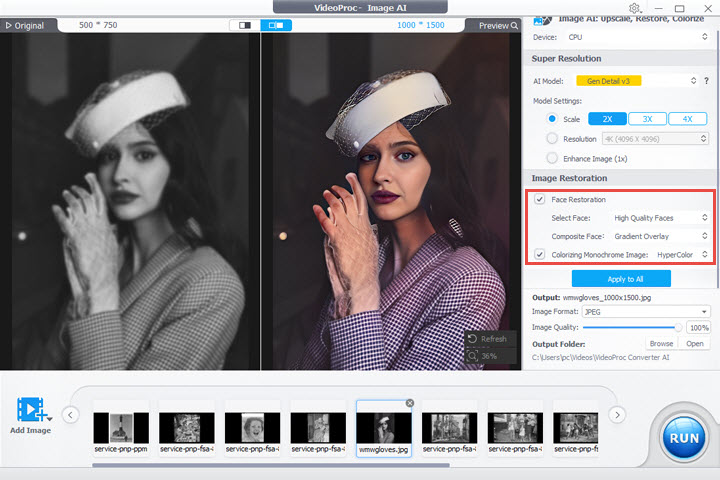Screen dimensions: 720x480
Task: Choose the 3X scale option
Action: click(x=647, y=118)
